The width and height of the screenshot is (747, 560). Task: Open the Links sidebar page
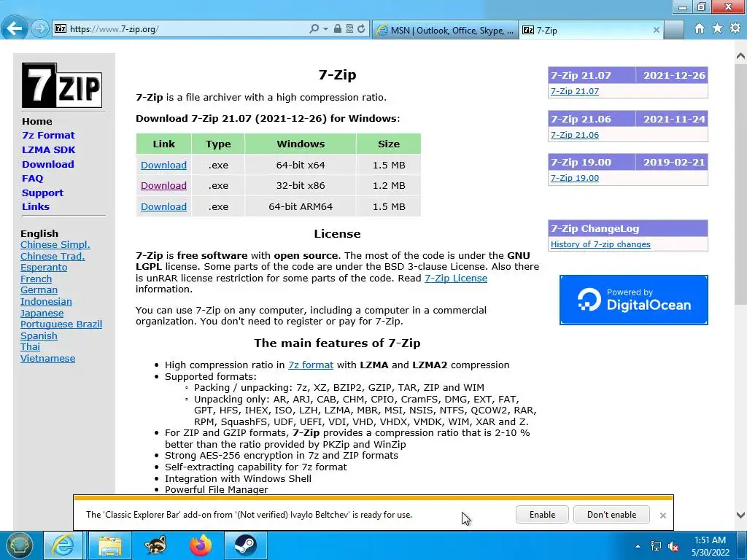(36, 206)
